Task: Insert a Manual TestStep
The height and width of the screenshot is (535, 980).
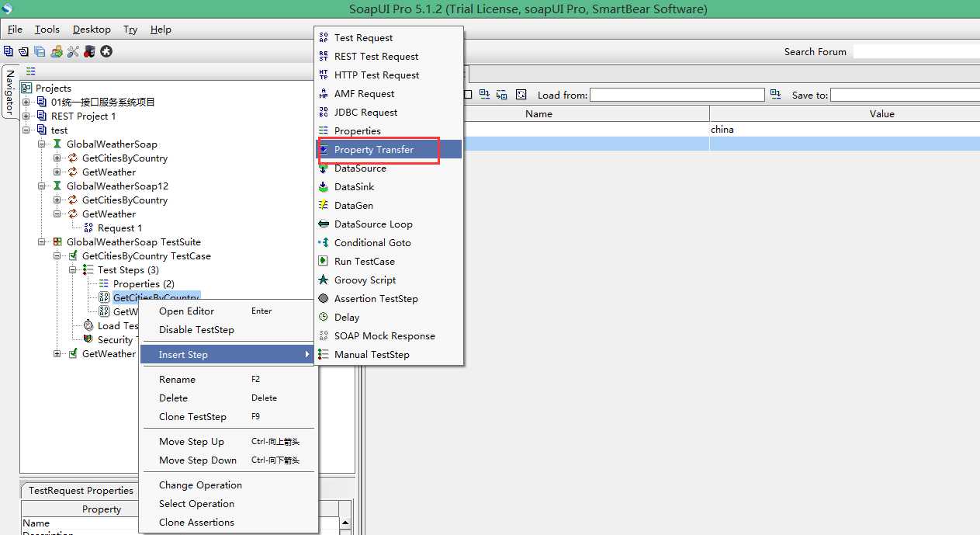Action: 389,354
